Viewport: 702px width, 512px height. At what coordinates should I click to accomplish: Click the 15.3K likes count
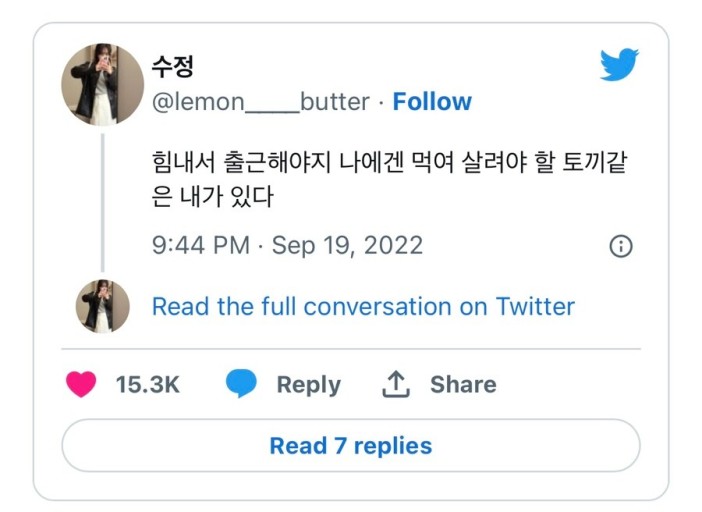tap(148, 385)
